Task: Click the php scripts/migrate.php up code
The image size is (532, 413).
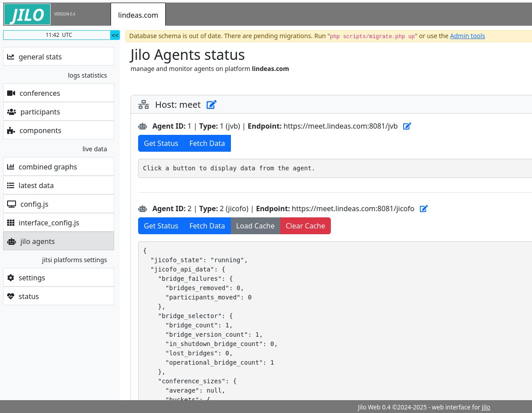Action: (372, 36)
